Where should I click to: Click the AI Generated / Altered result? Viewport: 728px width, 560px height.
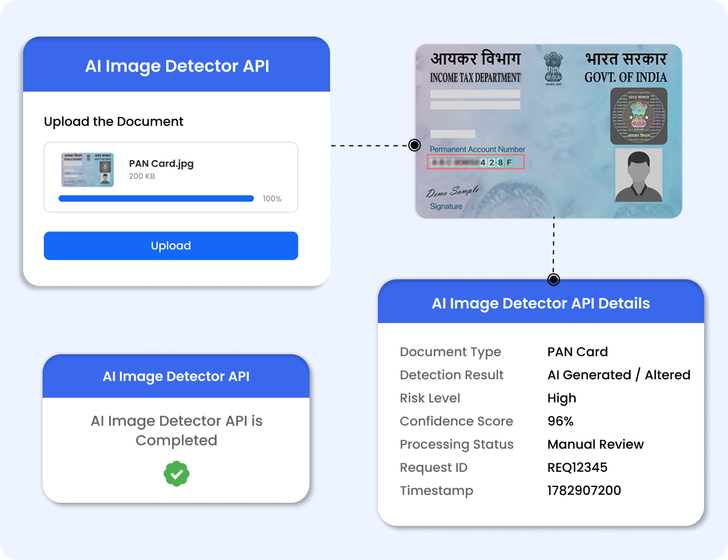coord(619,375)
